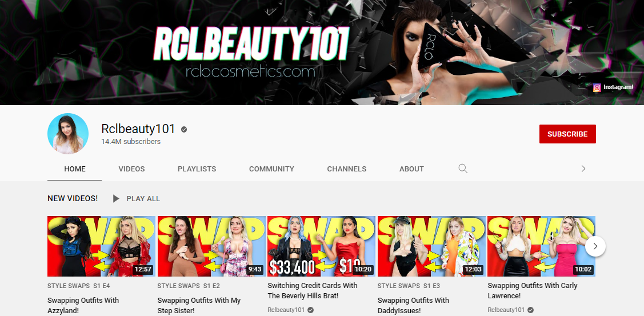Open the Instagram! link in the banner
The height and width of the screenshot is (316, 644).
[618, 87]
